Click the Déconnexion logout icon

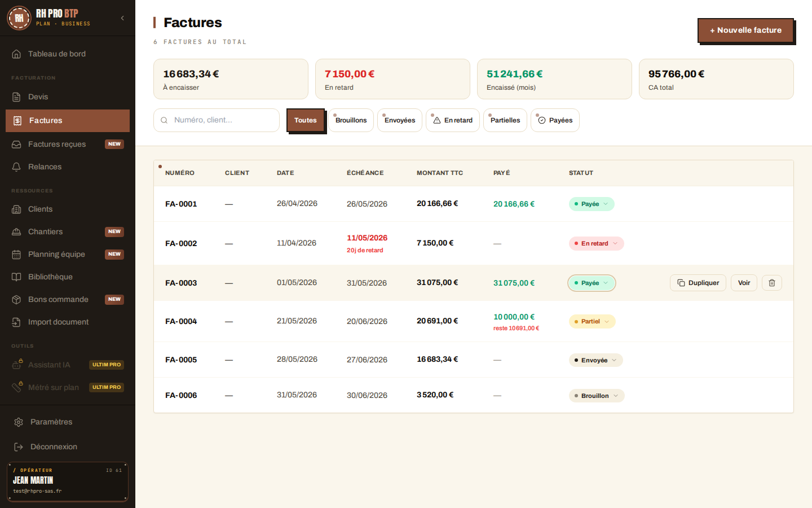pyautogui.click(x=19, y=447)
